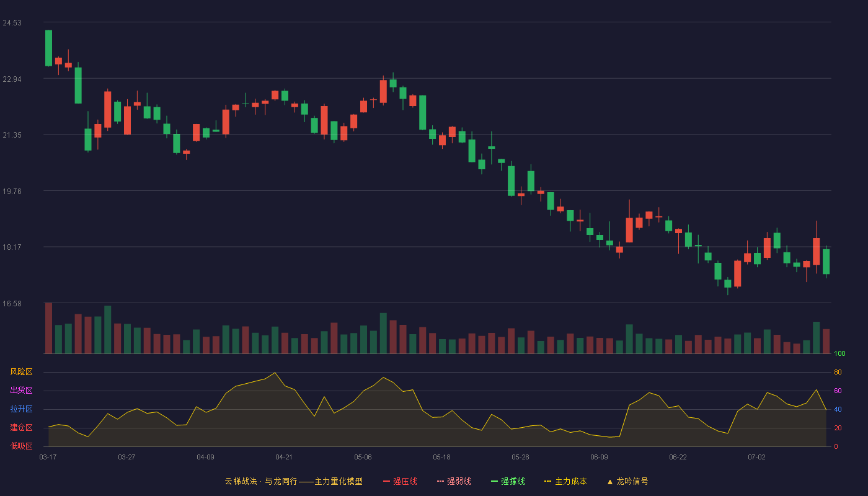The height and width of the screenshot is (496, 868).
Task: Click the 24.53 price axis label
Action: (x=12, y=23)
